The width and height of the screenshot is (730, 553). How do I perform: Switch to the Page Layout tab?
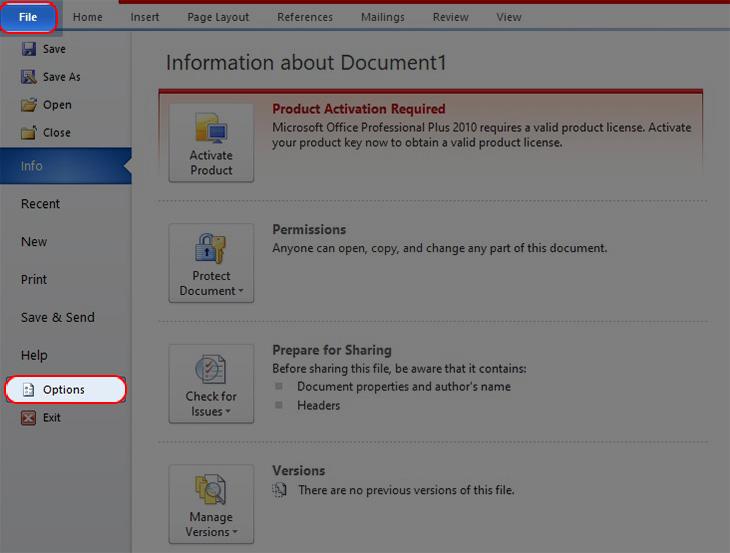(x=218, y=17)
